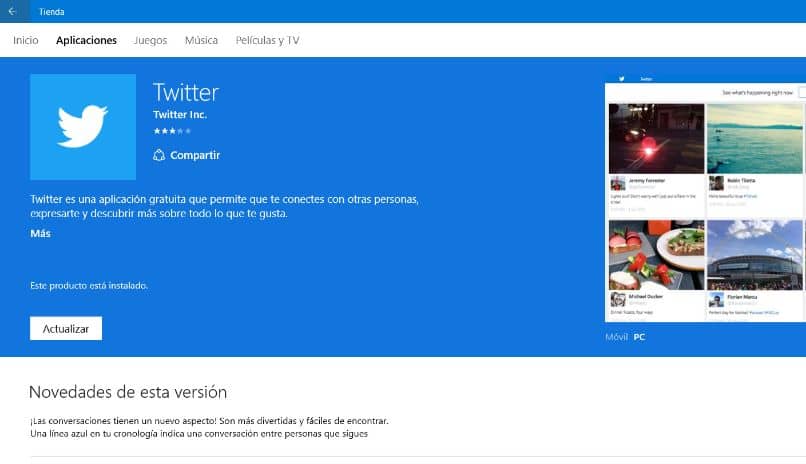Open the Inicio tab
Viewport: 806px width, 464px height.
[x=26, y=40]
